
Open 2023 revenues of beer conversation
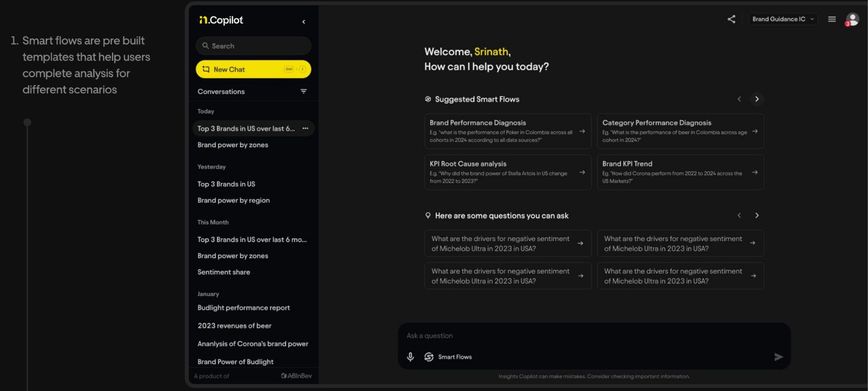click(235, 326)
